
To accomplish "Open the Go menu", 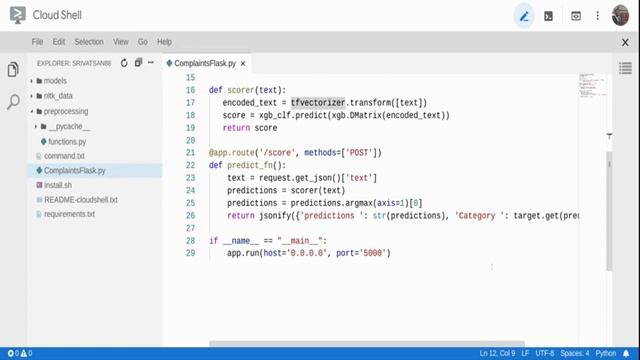I will 142,42.
